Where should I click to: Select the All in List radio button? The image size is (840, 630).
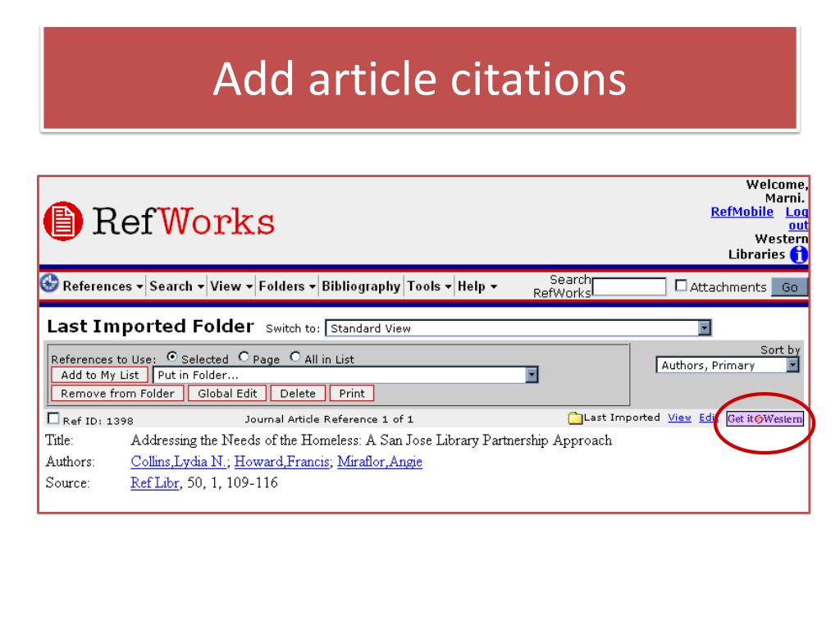tap(295, 356)
